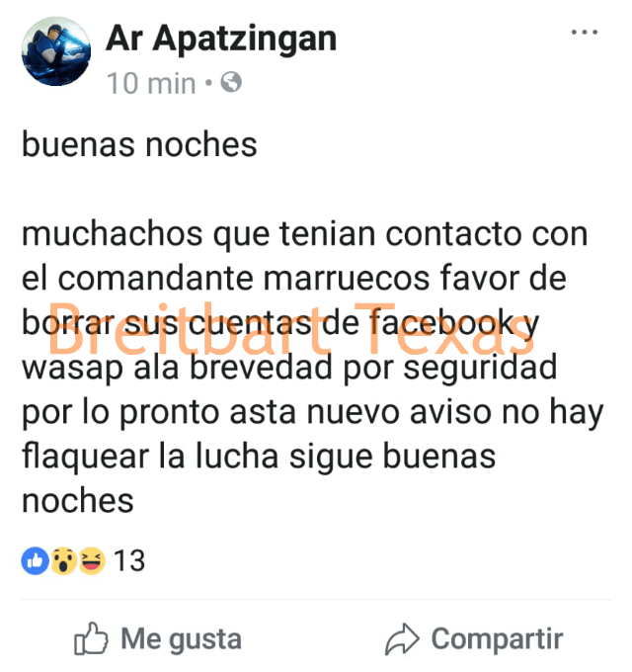Click the thumbs-up outline icon beside Me gusta

(91, 639)
